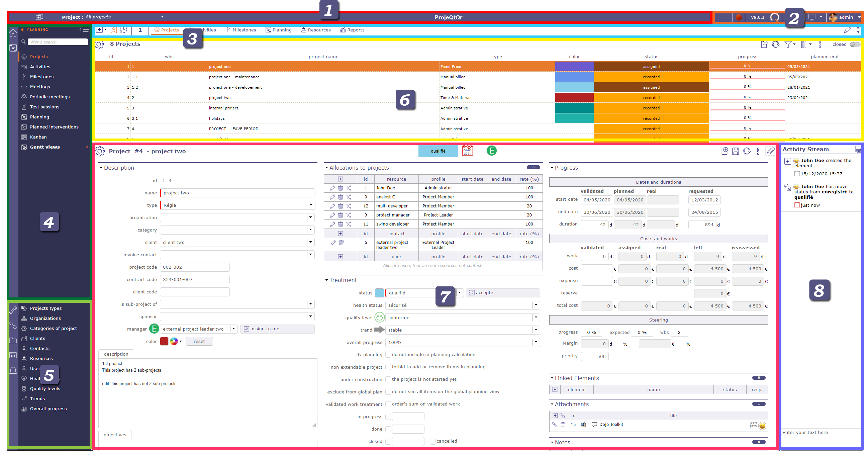Click the home icon in left sidebar
This screenshot has height=451, width=868.
[x=13, y=33]
